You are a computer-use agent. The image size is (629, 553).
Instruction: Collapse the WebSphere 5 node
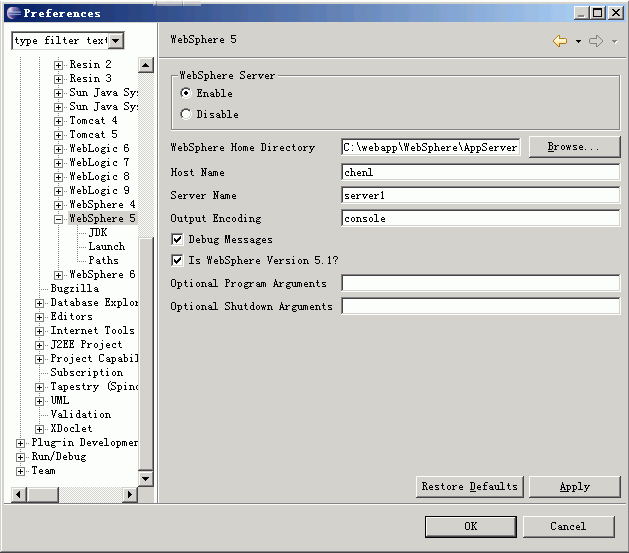[59, 219]
